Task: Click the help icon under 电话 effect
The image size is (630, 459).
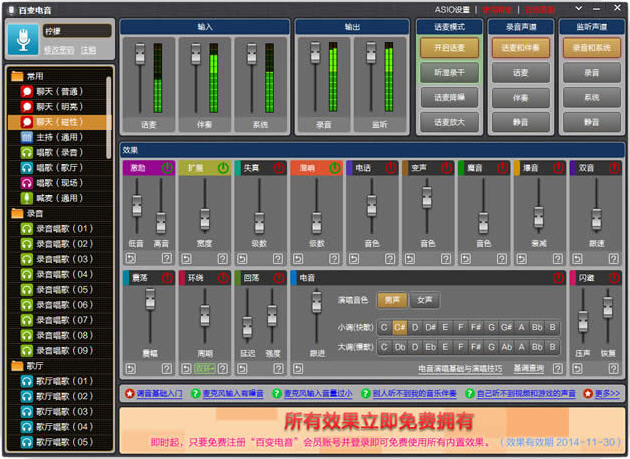Action: pyautogui.click(x=391, y=258)
